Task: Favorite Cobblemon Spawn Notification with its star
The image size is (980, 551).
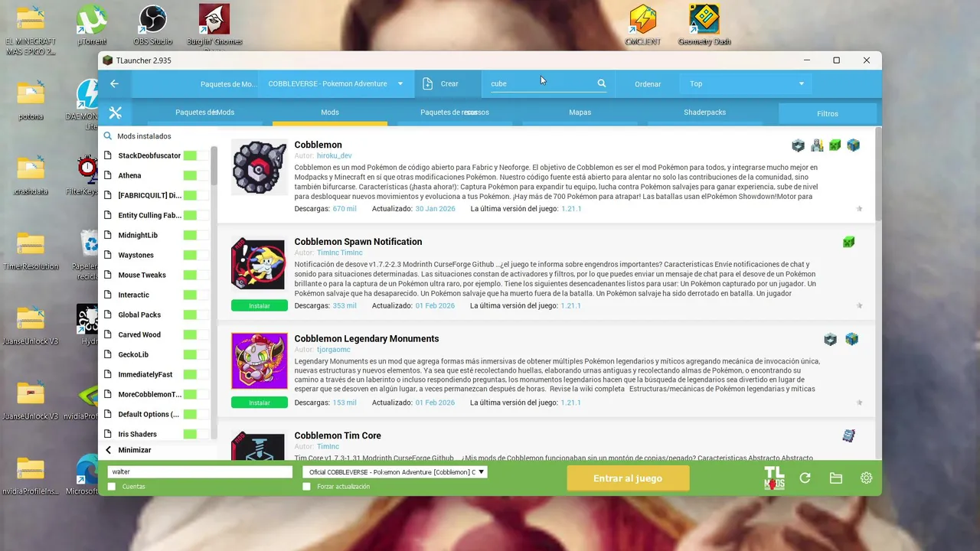Action: [x=859, y=306]
